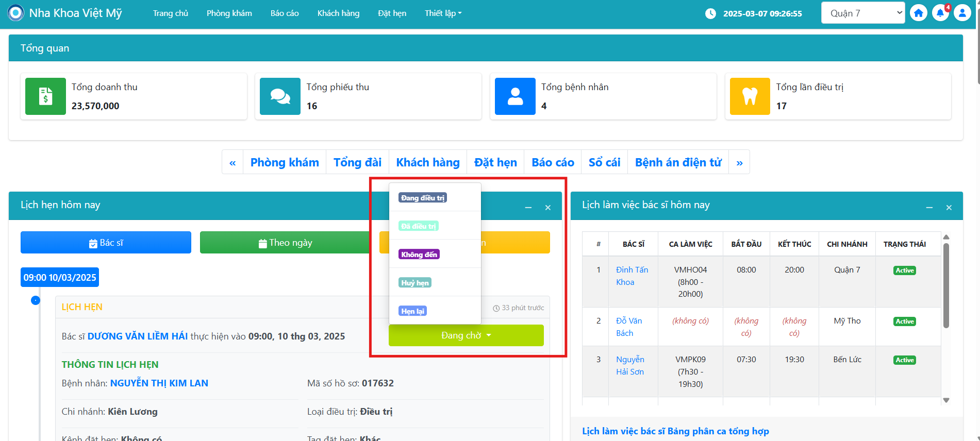Expand the Thiết lập menu
The image size is (980, 441).
coord(443,13)
